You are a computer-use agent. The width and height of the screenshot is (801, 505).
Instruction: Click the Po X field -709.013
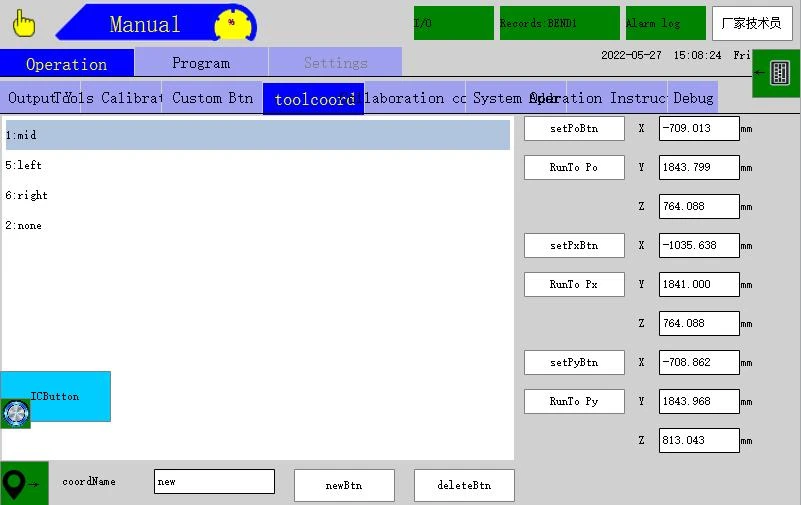pos(699,128)
